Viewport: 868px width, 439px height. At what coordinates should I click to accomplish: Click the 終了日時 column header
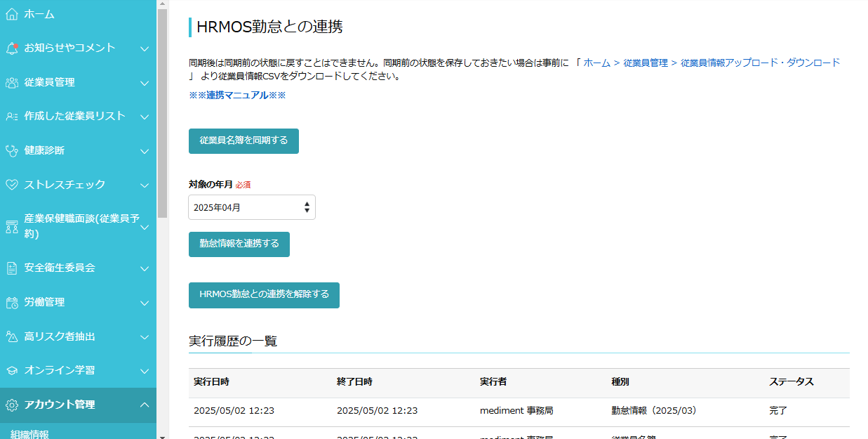(354, 382)
